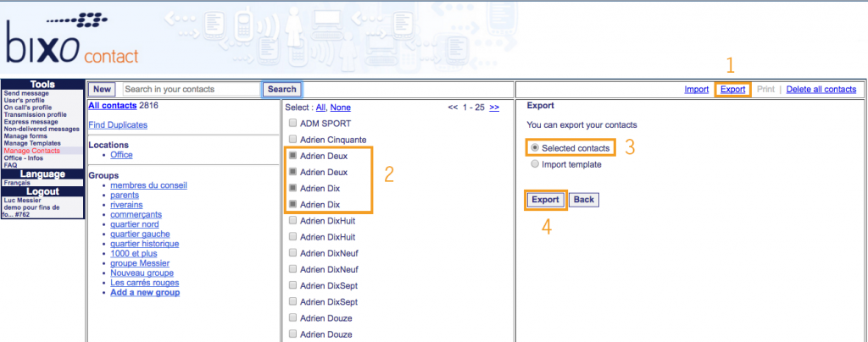Tick the ADM SPORT checkbox
The image size is (868, 342).
[292, 124]
